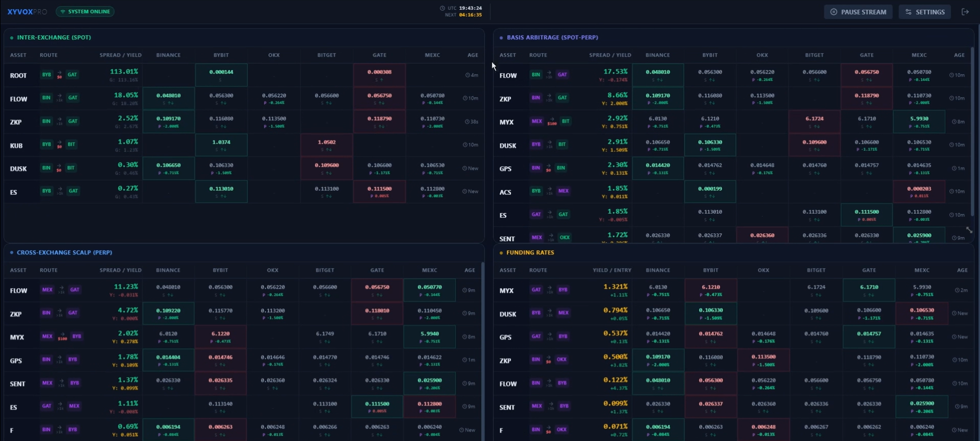Image resolution: width=980 pixels, height=441 pixels.
Task: Click the MEX route badge in the Basis Arbitrage MYX row
Action: [536, 121]
